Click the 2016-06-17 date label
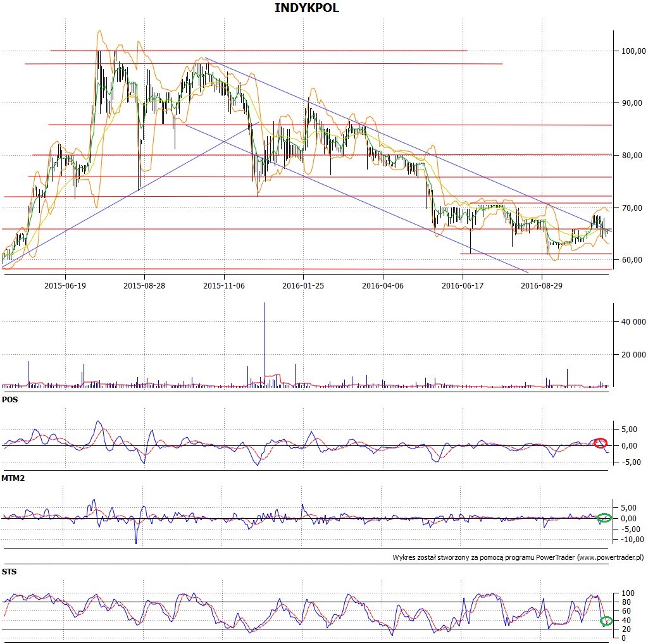The height and width of the screenshot is (644, 648). (x=463, y=285)
